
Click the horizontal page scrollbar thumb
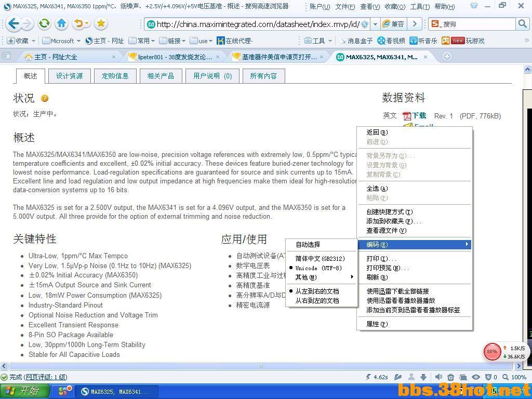261,366
